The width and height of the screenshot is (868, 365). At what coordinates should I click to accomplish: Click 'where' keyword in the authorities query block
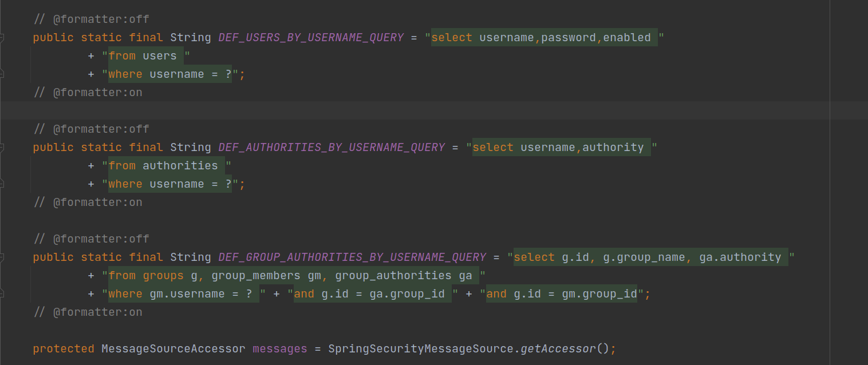(125, 184)
